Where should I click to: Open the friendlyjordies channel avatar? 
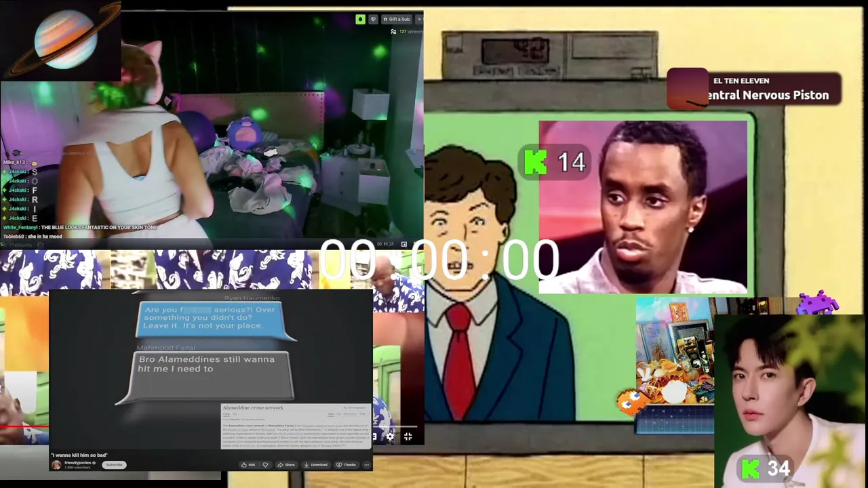[x=56, y=464]
